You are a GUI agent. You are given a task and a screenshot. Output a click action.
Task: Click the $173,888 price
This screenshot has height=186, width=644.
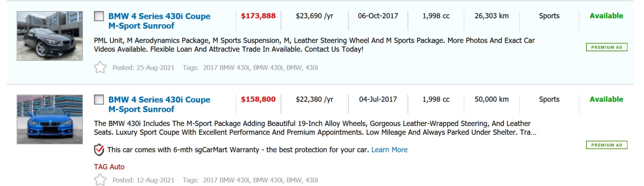258,16
